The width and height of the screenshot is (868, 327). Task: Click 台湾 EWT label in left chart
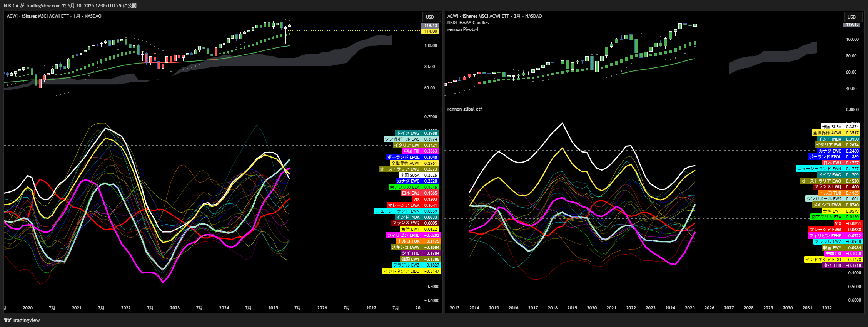coord(411,229)
